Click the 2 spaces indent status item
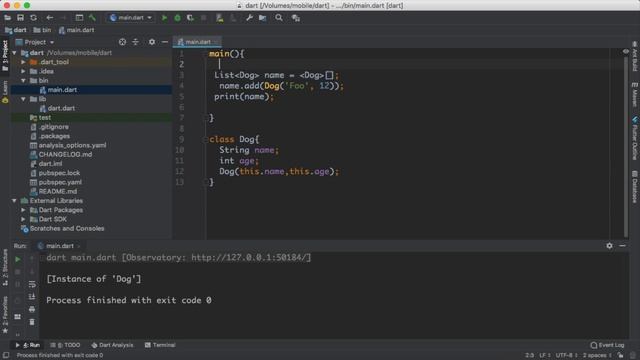The height and width of the screenshot is (360, 640). [596, 356]
